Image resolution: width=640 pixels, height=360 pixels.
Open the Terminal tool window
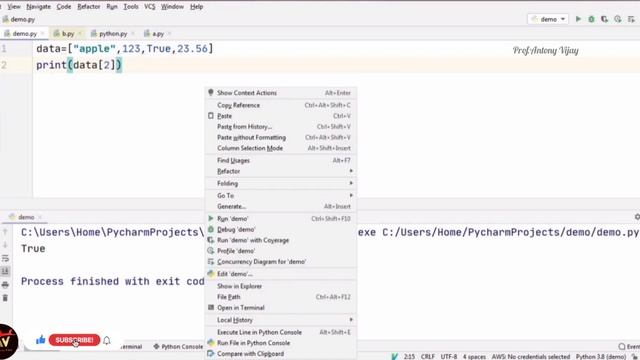point(131,347)
